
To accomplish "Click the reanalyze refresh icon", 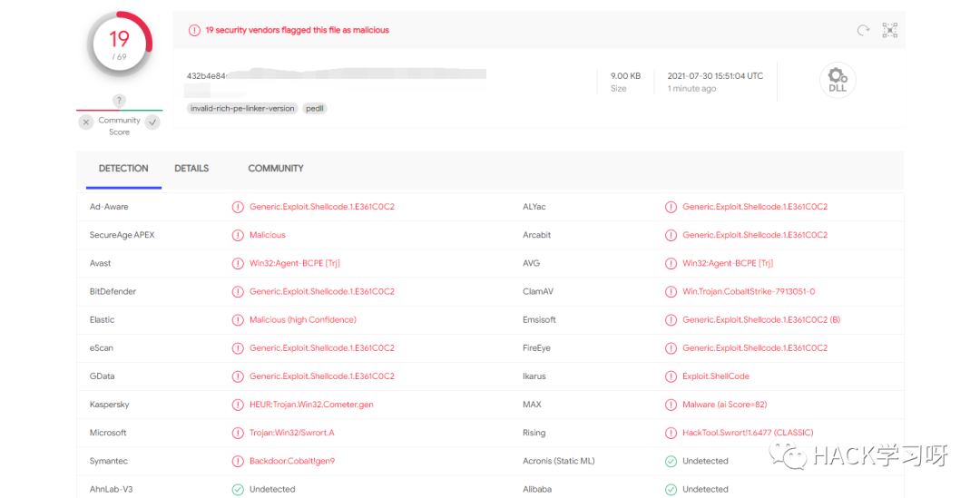I will [863, 30].
